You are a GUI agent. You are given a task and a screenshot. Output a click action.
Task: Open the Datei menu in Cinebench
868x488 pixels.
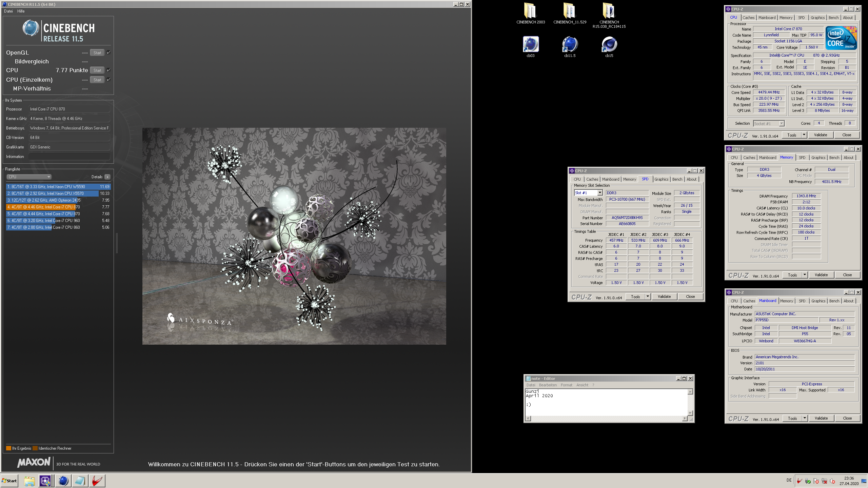[8, 11]
